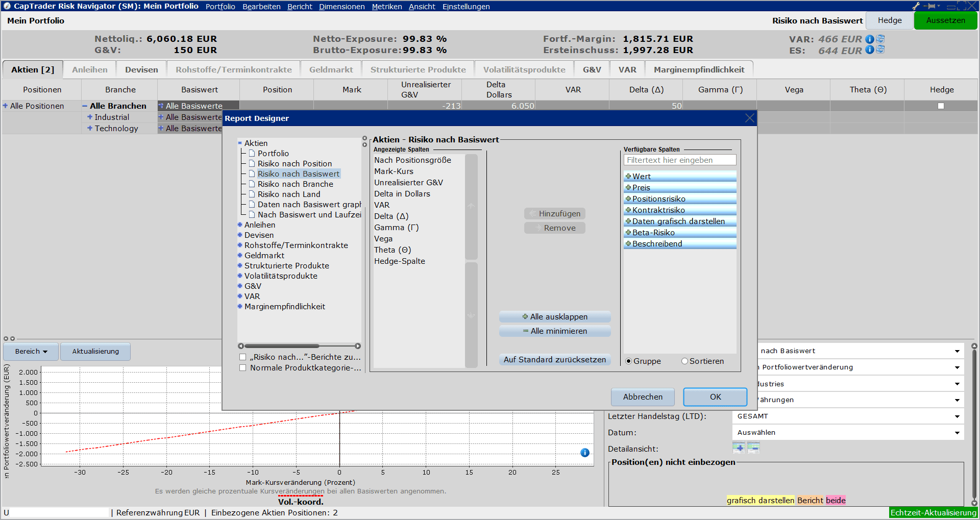980x520 pixels.
Task: Open the Bereich dropdown button
Action: click(x=31, y=352)
